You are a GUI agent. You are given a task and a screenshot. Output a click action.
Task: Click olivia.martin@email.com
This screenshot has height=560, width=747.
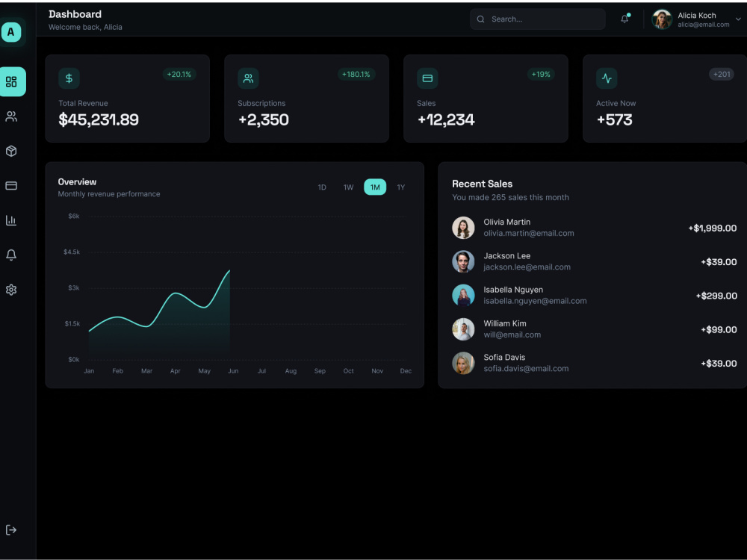[529, 233]
